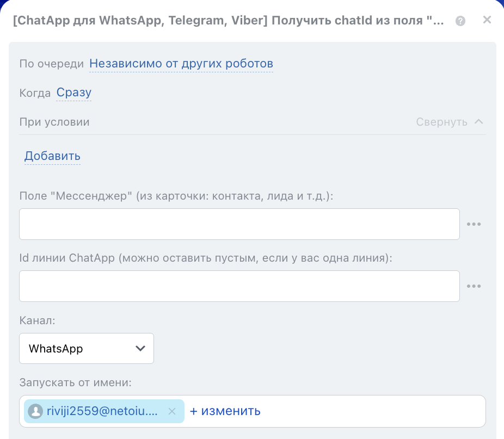Click the arrow of the WhatsApp channel selector
The height and width of the screenshot is (439, 504).
(x=140, y=348)
